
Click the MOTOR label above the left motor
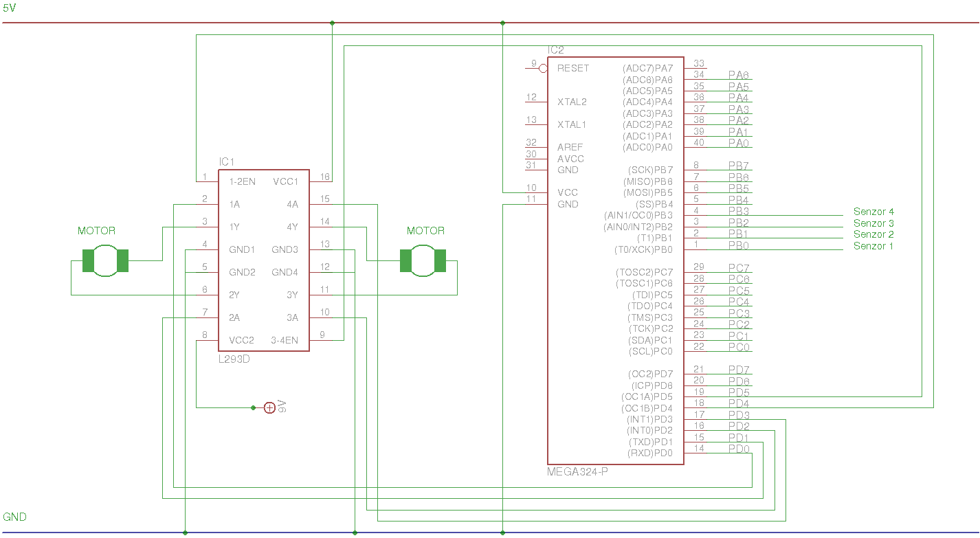click(x=96, y=231)
